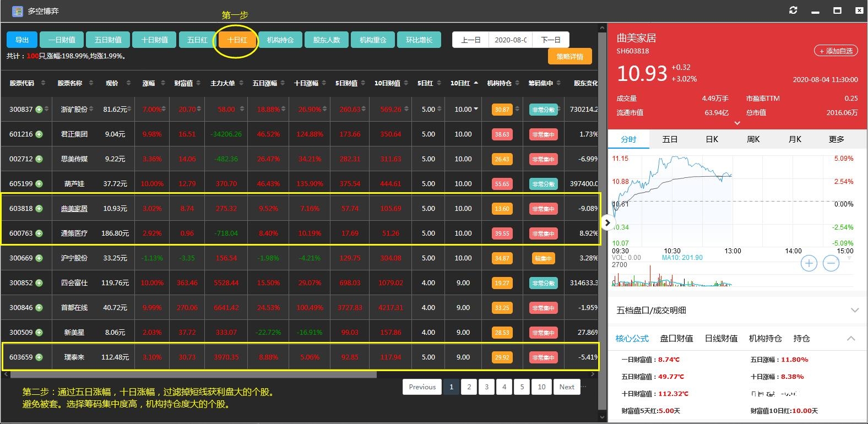Select the 机构重仓 filter button

373,40
